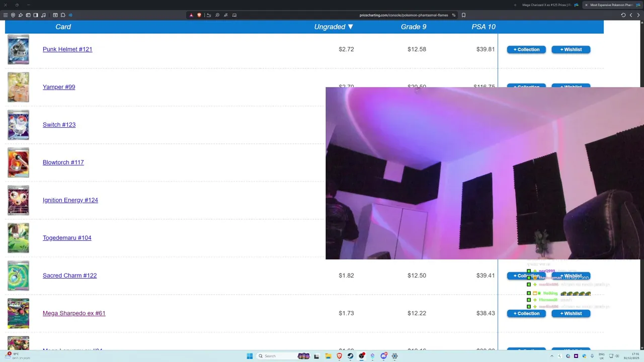Click the Card column header
The height and width of the screenshot is (362, 644).
63,27
